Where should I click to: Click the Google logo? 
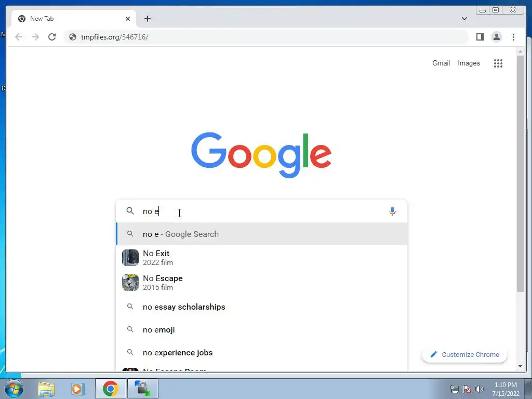tap(261, 155)
